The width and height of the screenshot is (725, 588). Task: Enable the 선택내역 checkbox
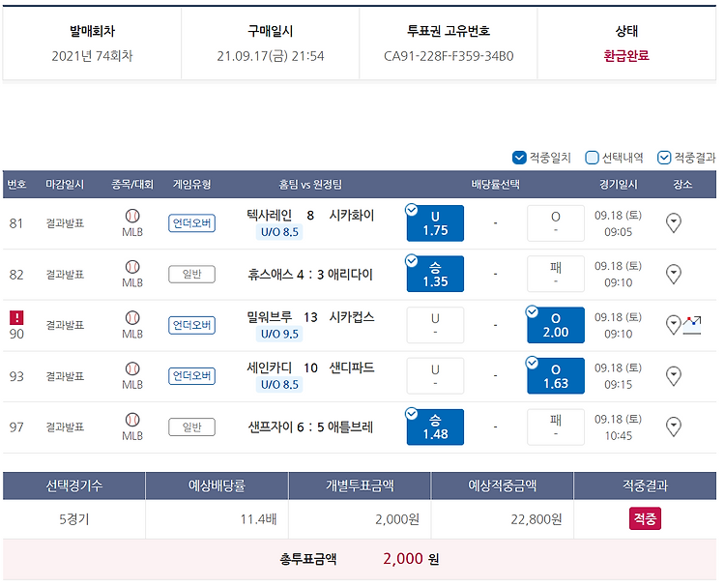click(592, 158)
